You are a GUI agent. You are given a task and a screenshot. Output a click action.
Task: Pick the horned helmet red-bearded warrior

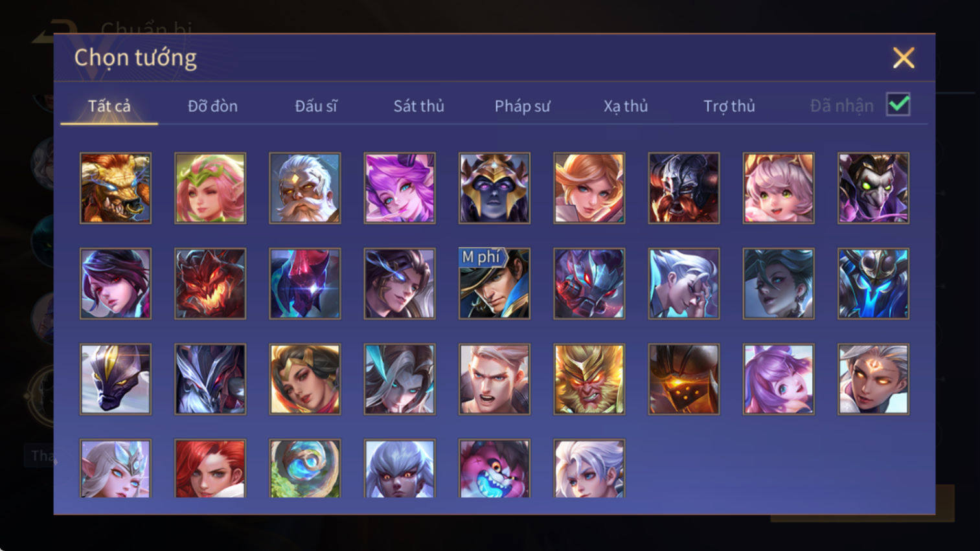[x=683, y=188]
